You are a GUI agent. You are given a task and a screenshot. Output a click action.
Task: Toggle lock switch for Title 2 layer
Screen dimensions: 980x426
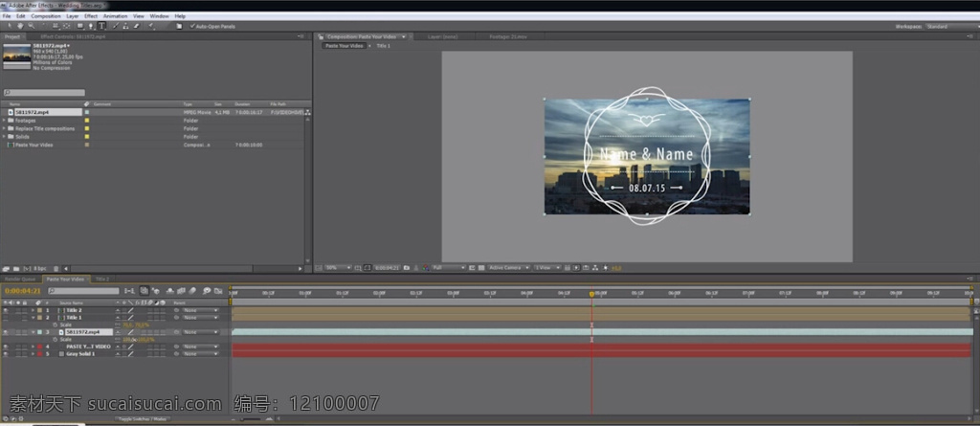tap(24, 310)
